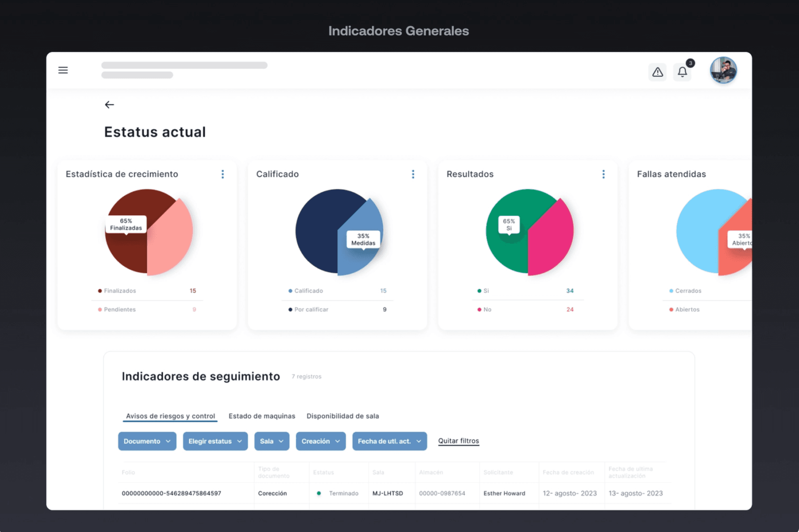The height and width of the screenshot is (532, 799).
Task: Click the Quitar filtros link
Action: [x=458, y=441]
